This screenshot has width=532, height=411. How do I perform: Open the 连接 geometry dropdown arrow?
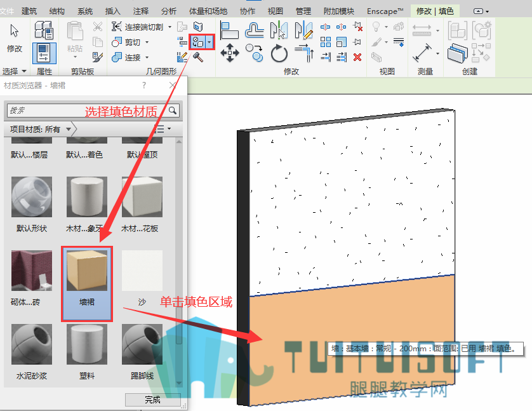pyautogui.click(x=147, y=57)
